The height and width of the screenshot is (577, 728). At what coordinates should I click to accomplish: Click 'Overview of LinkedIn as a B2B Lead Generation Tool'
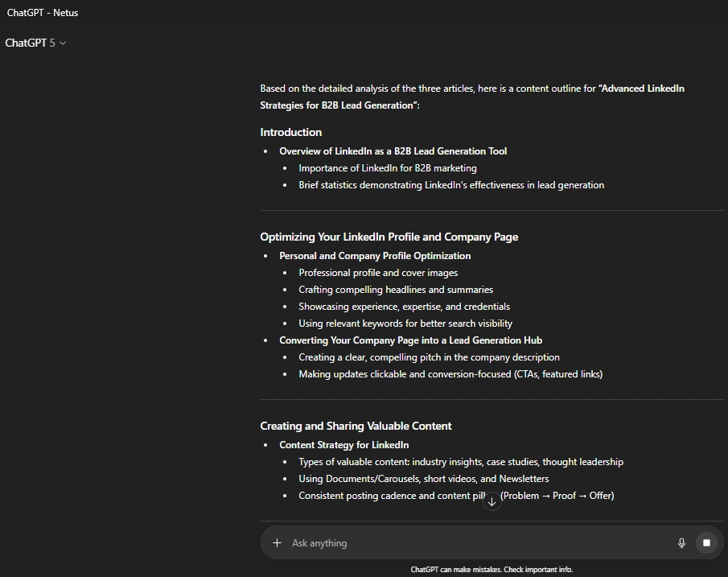click(393, 150)
